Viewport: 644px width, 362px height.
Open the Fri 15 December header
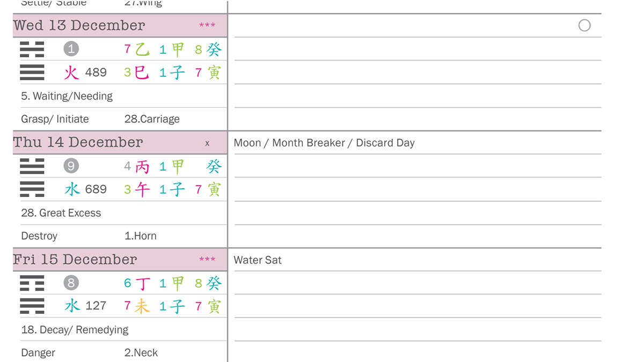(x=120, y=260)
